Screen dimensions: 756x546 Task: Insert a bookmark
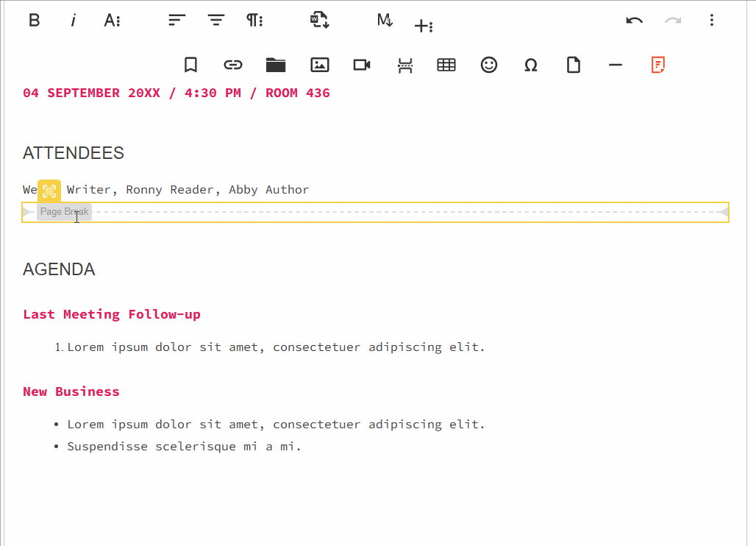pyautogui.click(x=190, y=65)
